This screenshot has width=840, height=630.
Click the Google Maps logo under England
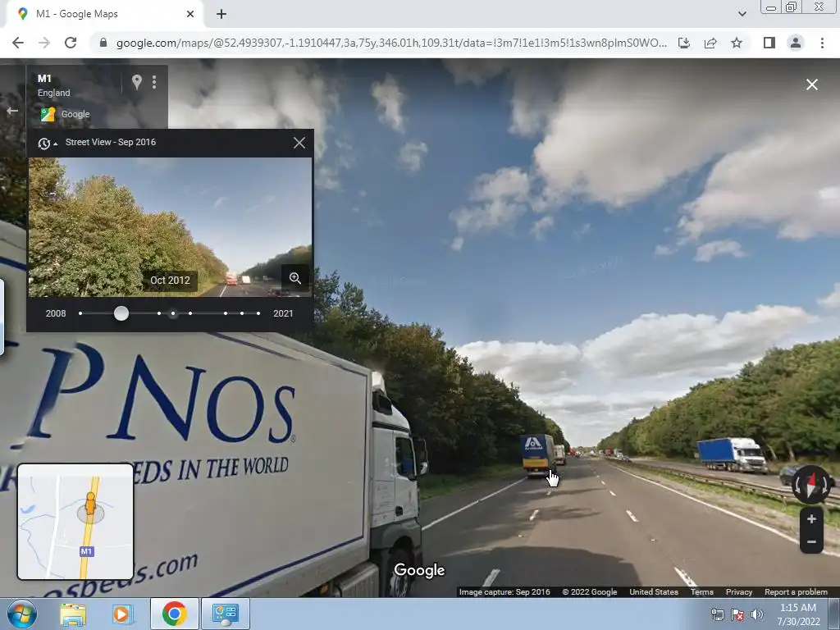tap(48, 114)
